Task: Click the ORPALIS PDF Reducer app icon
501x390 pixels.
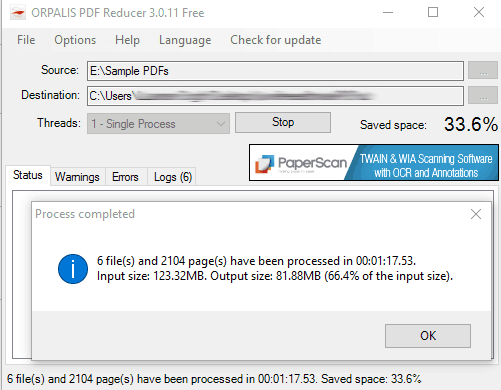Action: pos(18,13)
